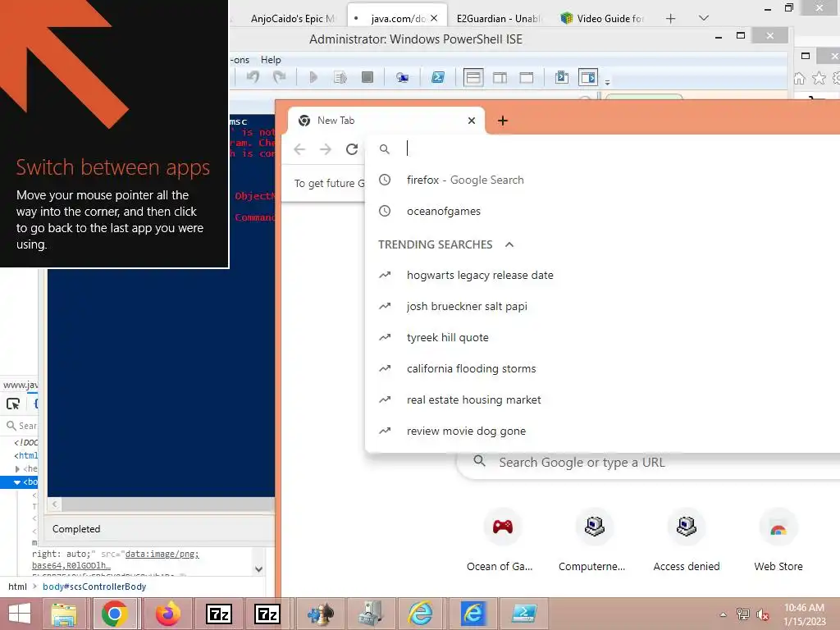
Task: Click Chrome's Back arrow
Action: (x=299, y=149)
